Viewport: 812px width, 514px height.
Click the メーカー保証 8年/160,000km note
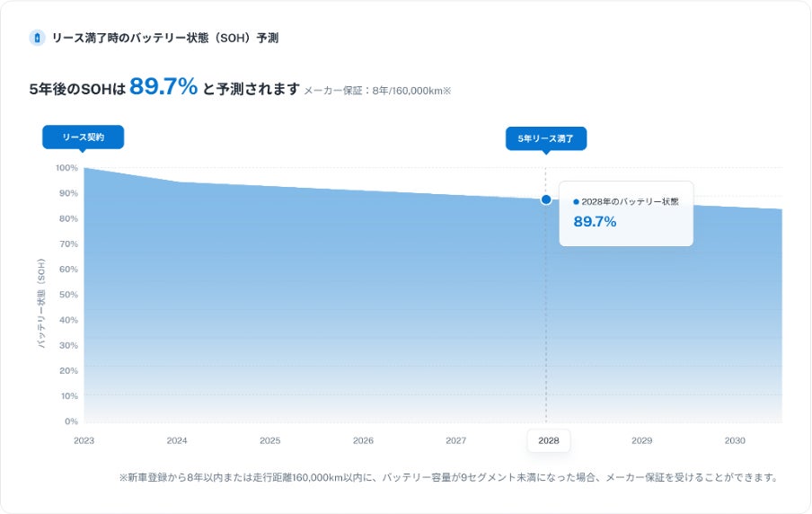tap(377, 91)
